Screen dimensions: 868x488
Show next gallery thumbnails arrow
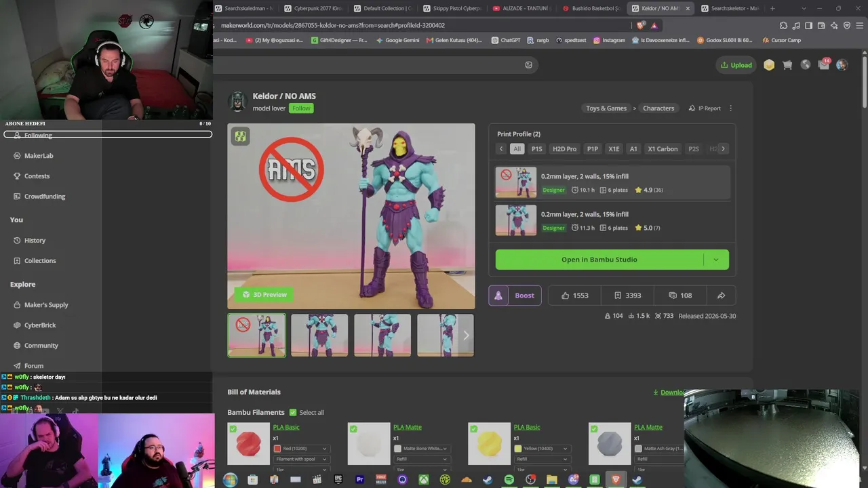pyautogui.click(x=466, y=335)
